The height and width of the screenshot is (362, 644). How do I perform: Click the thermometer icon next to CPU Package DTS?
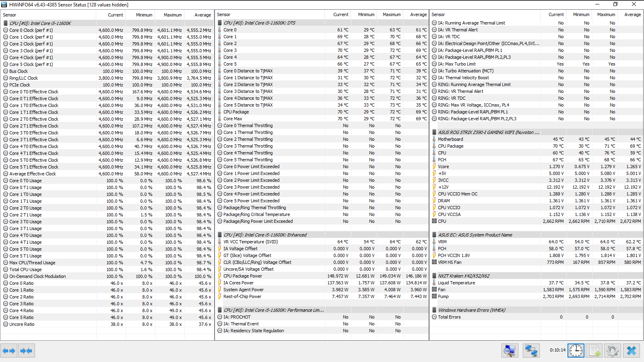220,112
